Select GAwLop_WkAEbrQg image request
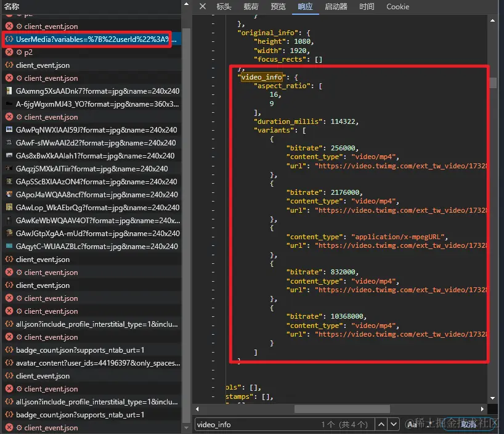The width and height of the screenshot is (504, 434). click(x=92, y=208)
